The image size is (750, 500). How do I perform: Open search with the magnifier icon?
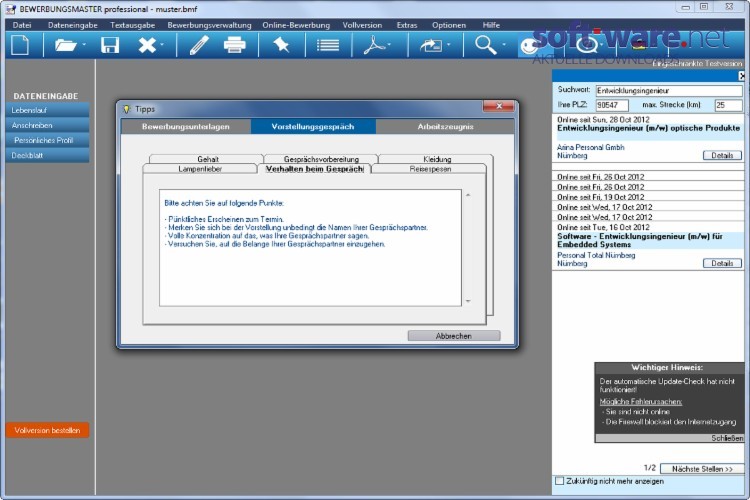485,45
